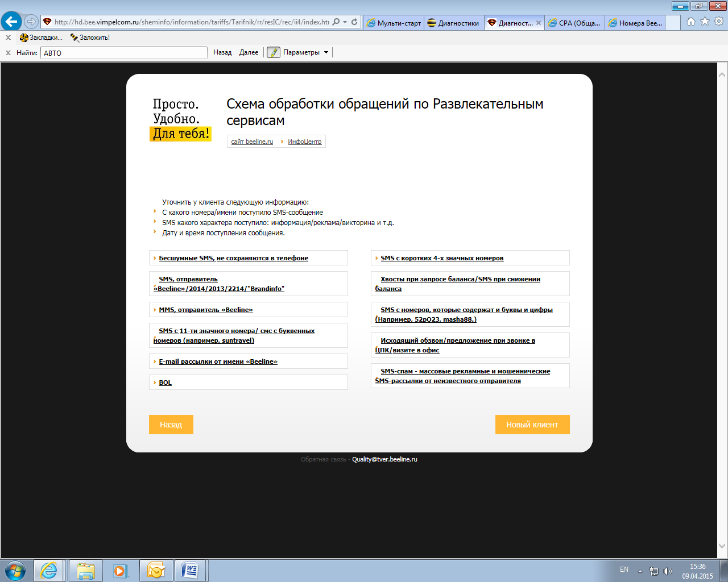The height and width of the screenshot is (582, 728).
Task: Click the Заложить! favorites bar item
Action: (90, 38)
